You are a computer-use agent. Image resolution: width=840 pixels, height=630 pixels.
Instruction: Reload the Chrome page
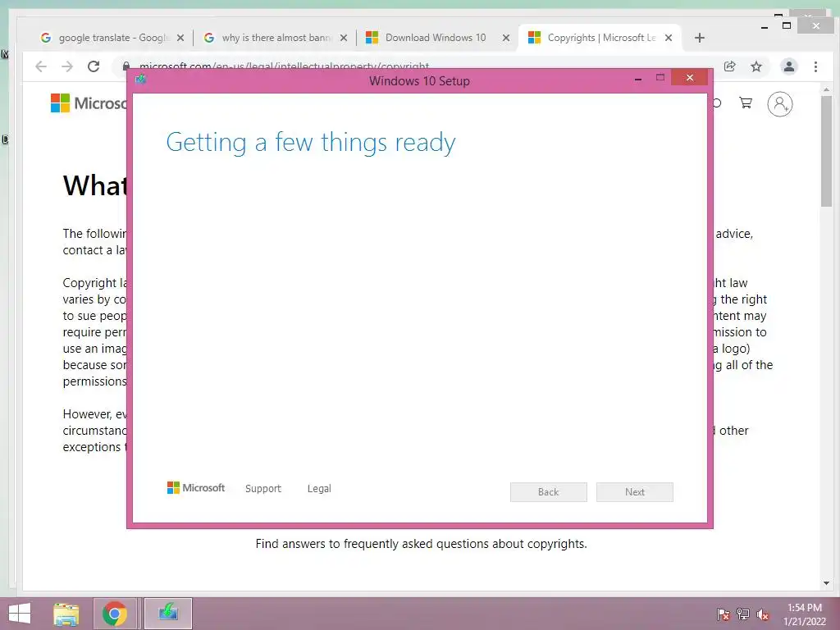[x=94, y=66]
